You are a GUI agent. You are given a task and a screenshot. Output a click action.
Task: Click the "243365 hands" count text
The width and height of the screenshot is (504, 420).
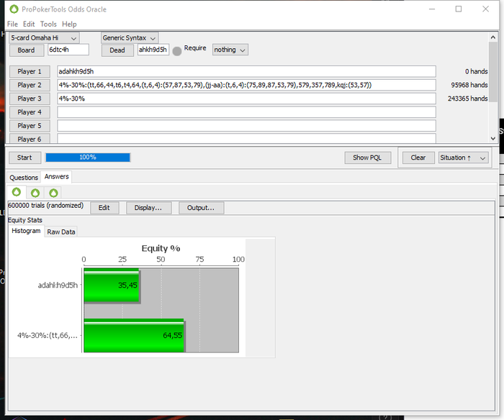pos(468,99)
